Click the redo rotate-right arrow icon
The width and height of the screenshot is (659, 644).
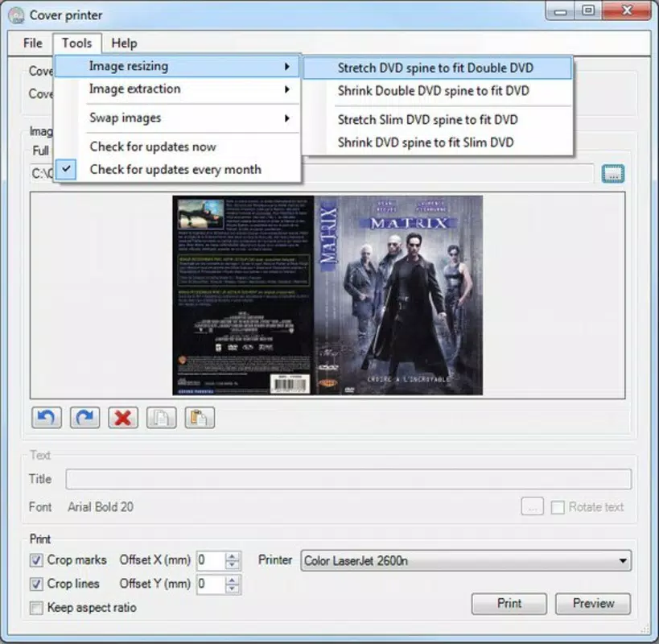point(85,418)
